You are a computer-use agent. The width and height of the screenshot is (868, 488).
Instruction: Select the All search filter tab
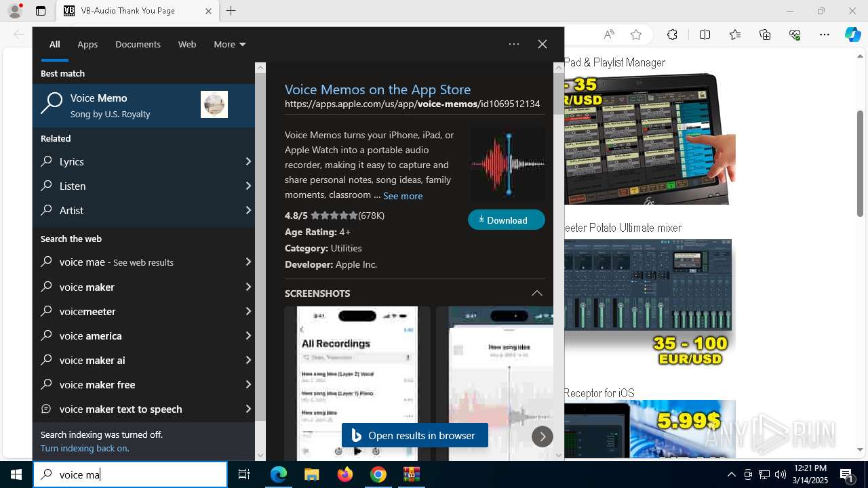55,44
